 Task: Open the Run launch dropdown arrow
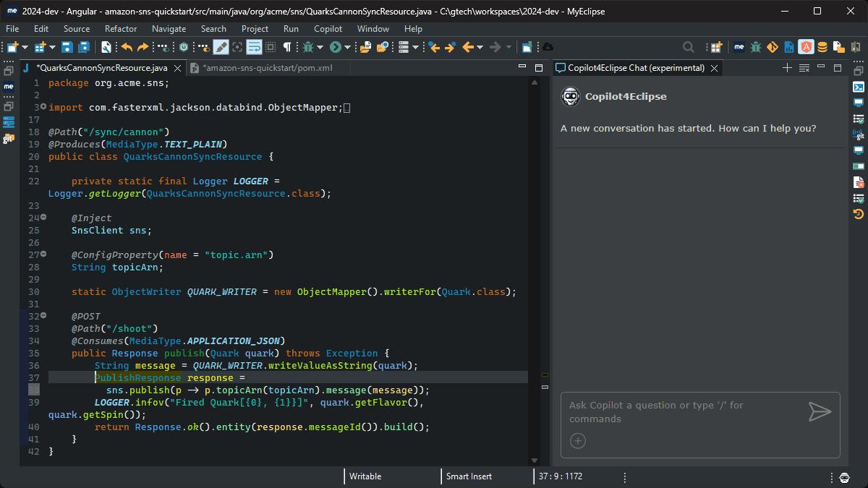[348, 48]
